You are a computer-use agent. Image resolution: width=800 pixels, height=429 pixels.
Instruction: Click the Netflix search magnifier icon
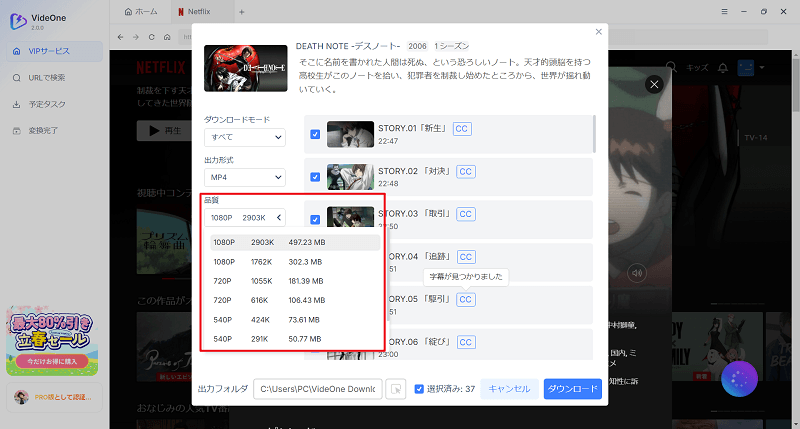tap(671, 68)
